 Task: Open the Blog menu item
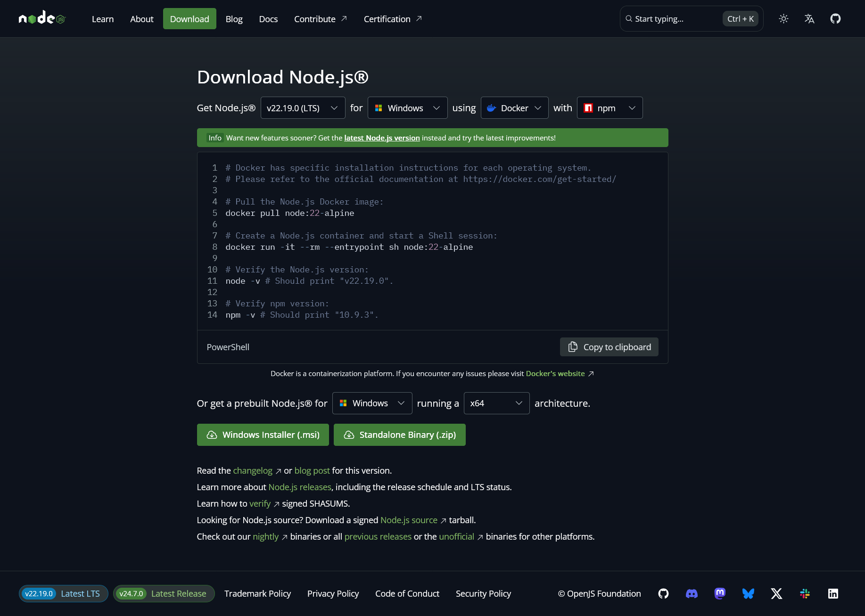pyautogui.click(x=234, y=19)
